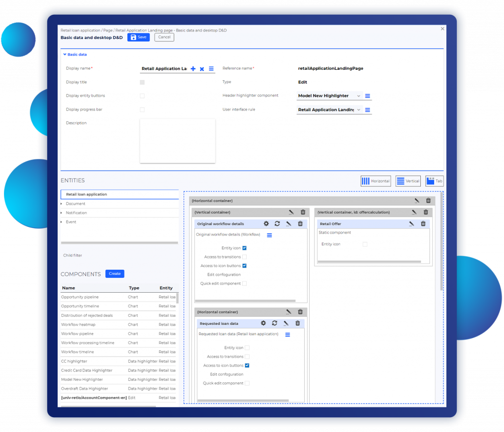Click into the Description text area

(x=177, y=141)
